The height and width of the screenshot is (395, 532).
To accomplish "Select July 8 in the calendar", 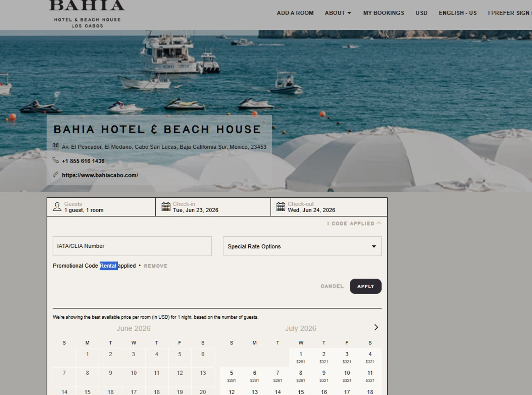I will (x=301, y=376).
